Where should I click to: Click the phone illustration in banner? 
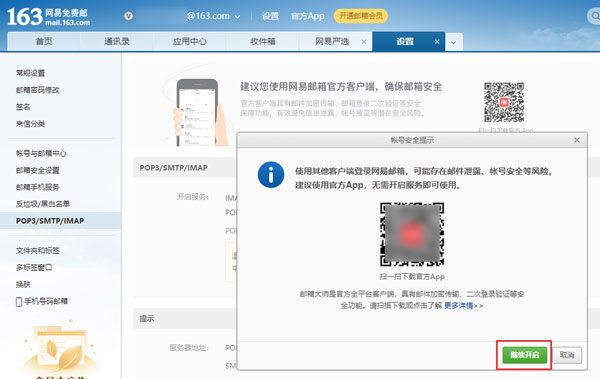(198, 112)
